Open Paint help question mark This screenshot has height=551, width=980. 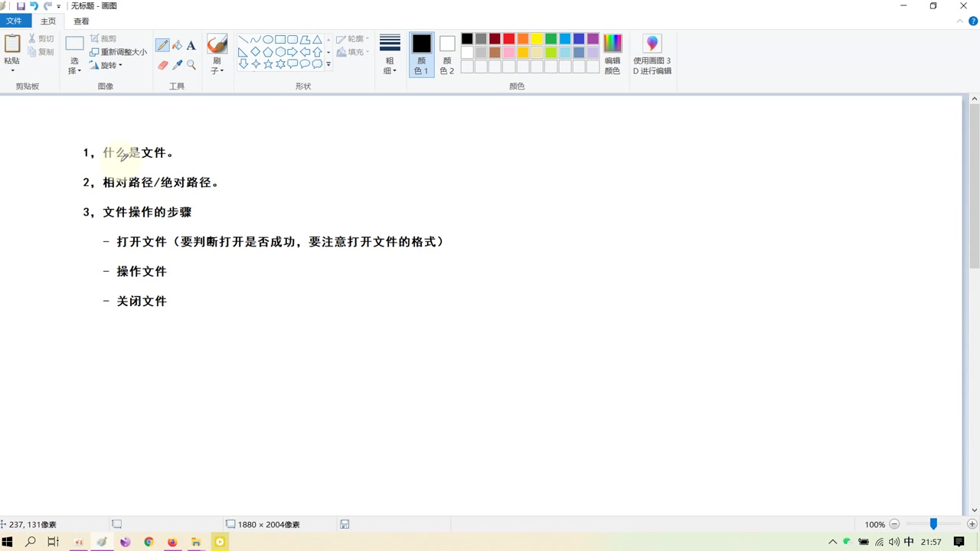coord(973,21)
